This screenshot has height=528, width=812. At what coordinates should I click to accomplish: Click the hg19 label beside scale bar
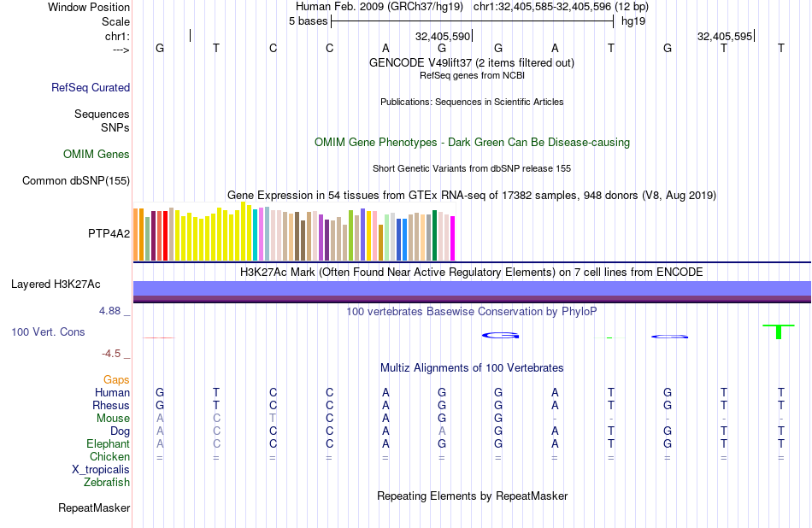[x=633, y=21]
